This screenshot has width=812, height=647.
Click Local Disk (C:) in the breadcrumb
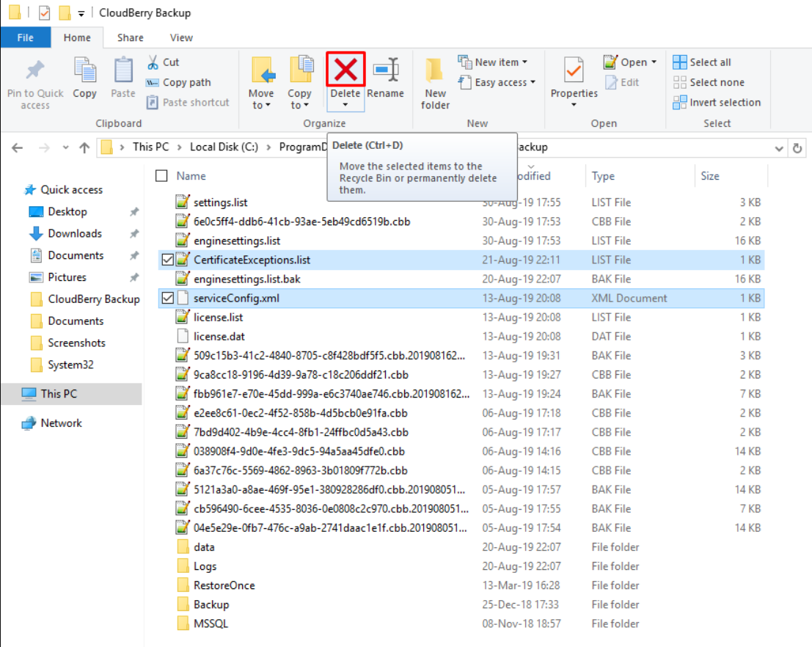point(224,147)
